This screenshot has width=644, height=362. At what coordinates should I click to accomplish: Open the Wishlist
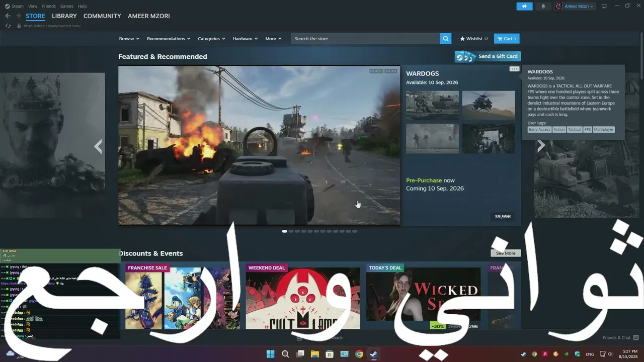click(x=474, y=39)
